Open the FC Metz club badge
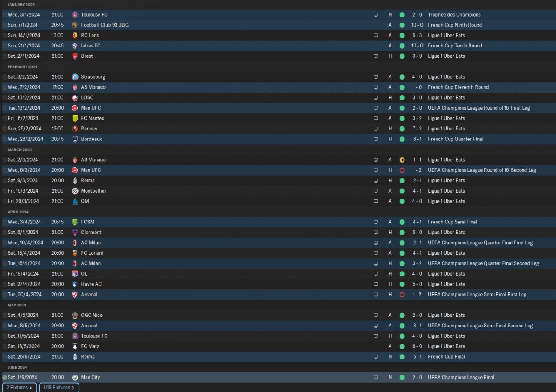 [75, 346]
